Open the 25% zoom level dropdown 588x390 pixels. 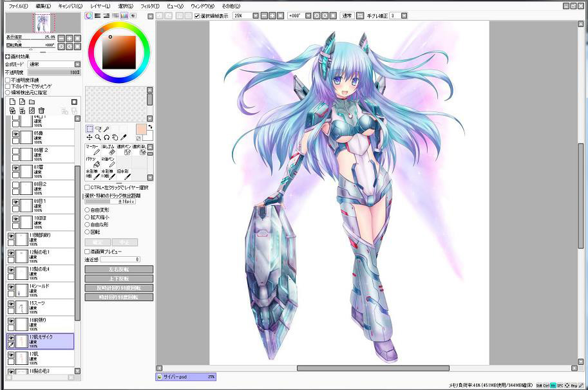256,15
